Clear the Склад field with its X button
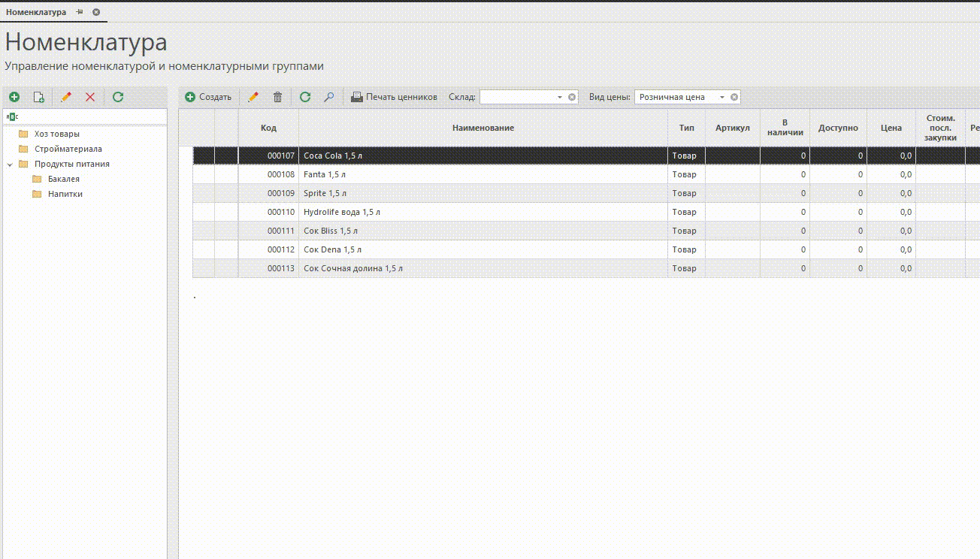This screenshot has width=980, height=559. pyautogui.click(x=572, y=97)
